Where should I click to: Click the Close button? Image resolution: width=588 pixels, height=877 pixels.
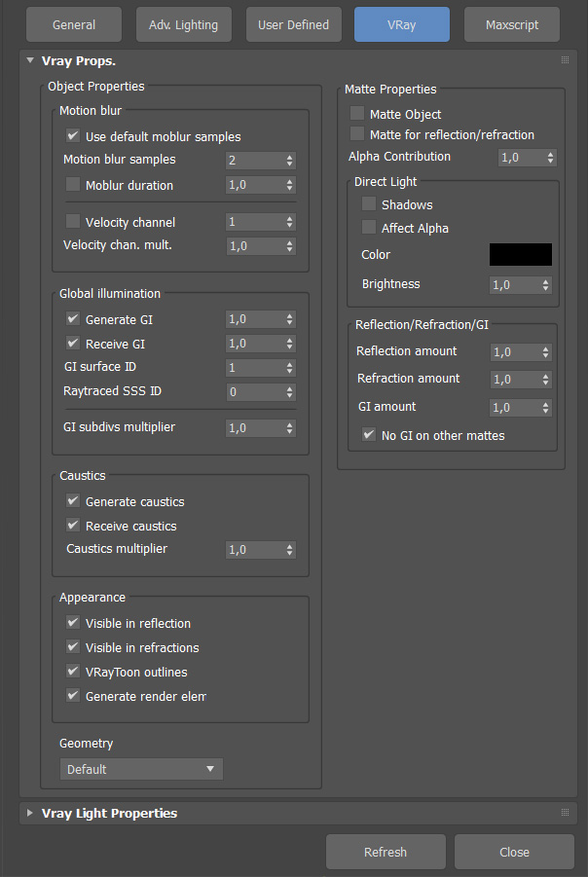[514, 852]
